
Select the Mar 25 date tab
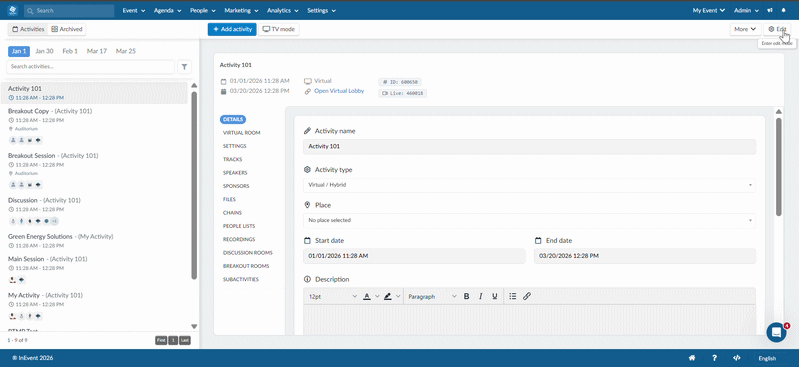tap(126, 51)
